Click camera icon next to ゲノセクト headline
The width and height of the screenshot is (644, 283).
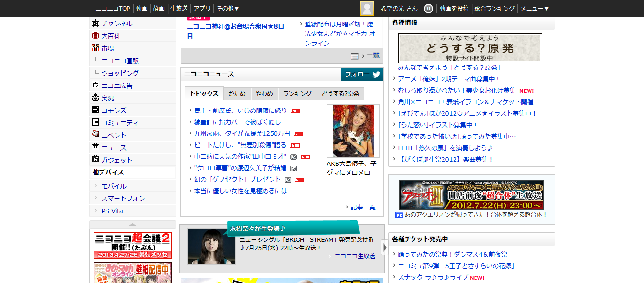click(288, 180)
